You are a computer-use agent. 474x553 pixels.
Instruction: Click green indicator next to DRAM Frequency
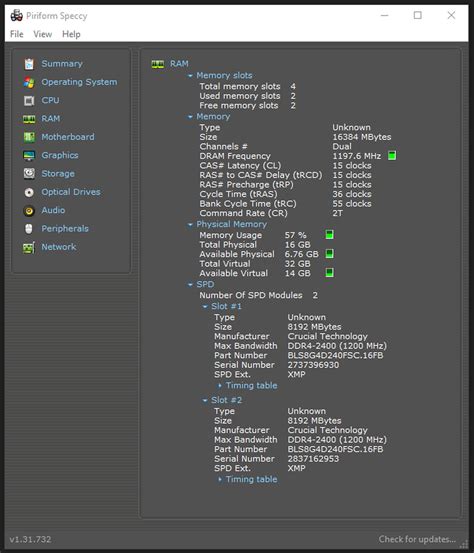coord(392,156)
